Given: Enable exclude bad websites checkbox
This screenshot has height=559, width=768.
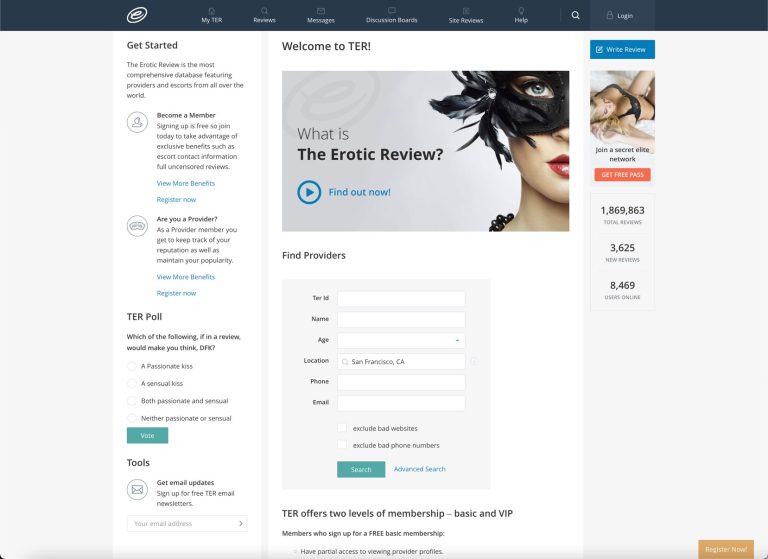Looking at the screenshot, I should point(342,428).
